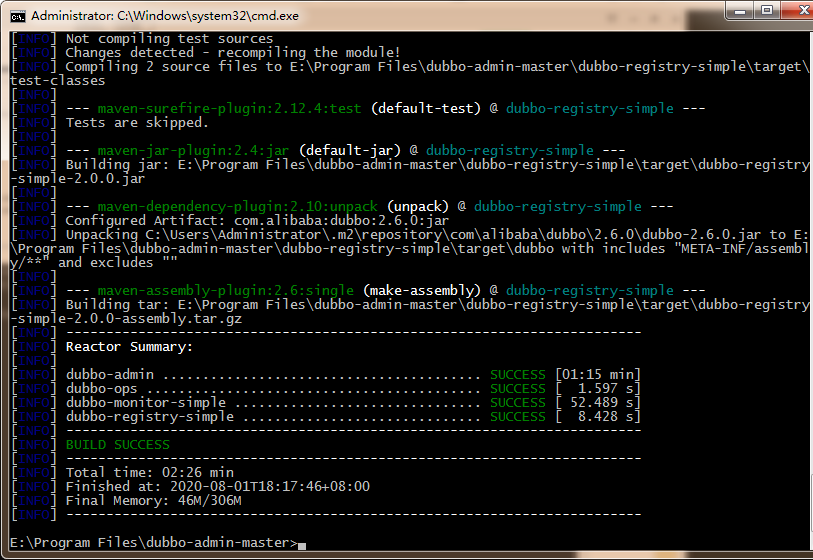Click the '8.428 s' duration value
The height and width of the screenshot is (560, 813).
click(x=606, y=417)
